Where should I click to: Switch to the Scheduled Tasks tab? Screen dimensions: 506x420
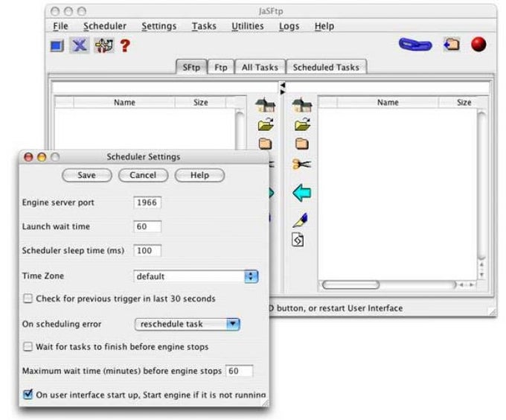(x=326, y=67)
